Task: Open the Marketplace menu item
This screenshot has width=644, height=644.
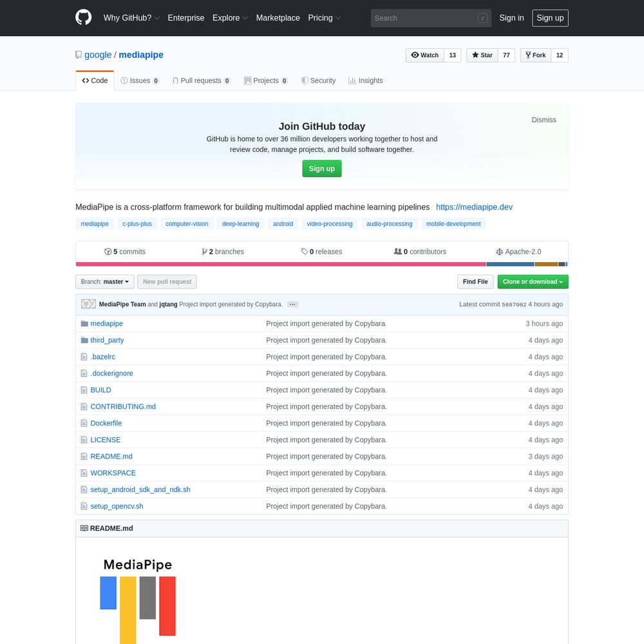Action: (x=278, y=18)
